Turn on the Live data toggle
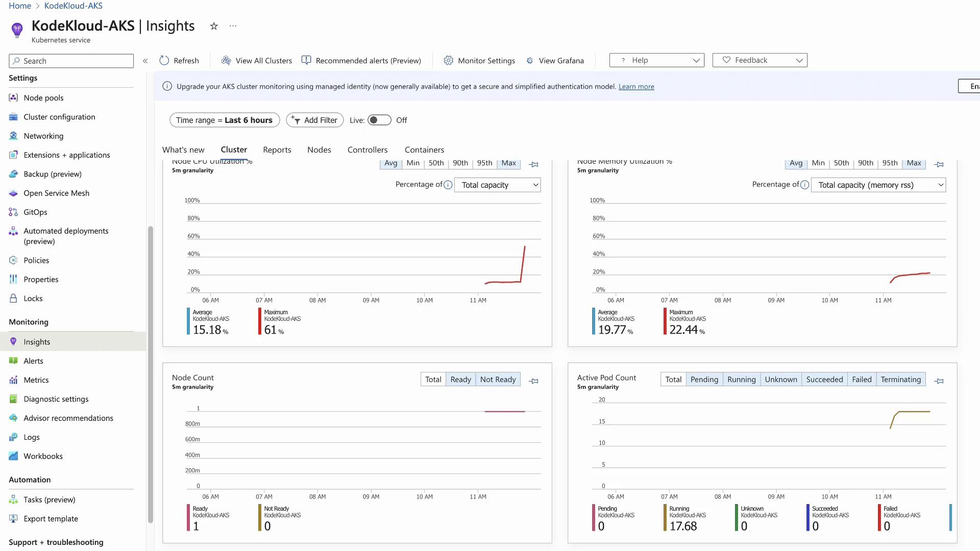980x551 pixels. 379,120
